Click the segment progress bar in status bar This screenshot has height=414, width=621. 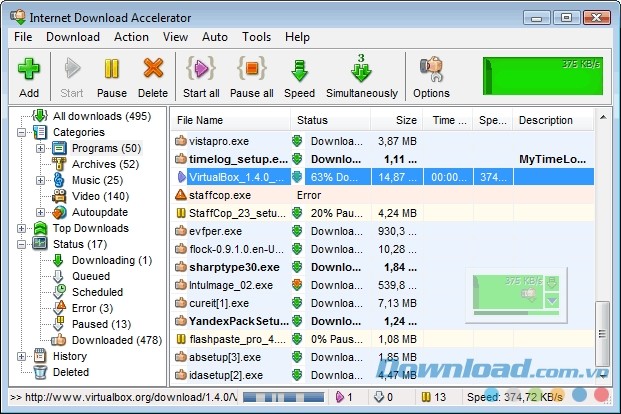tap(284, 397)
